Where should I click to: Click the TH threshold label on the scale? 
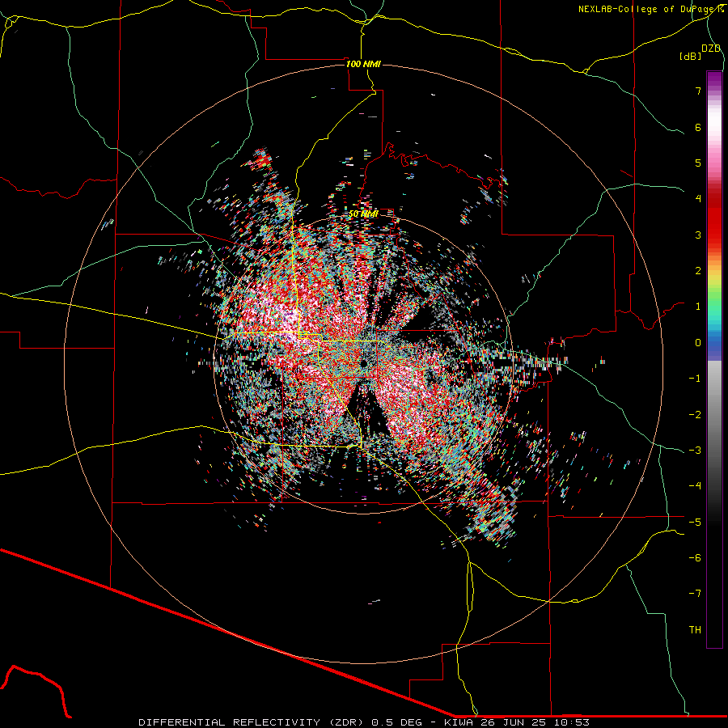695,630
